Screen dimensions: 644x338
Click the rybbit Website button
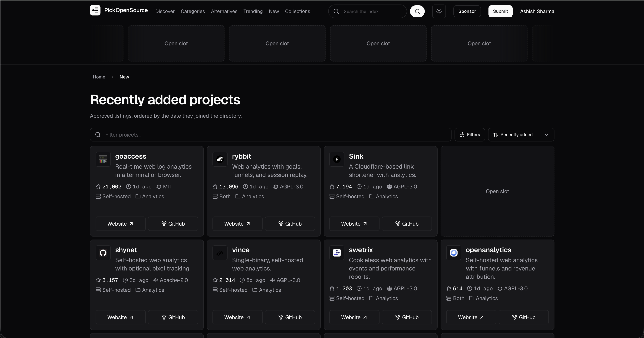click(x=238, y=224)
